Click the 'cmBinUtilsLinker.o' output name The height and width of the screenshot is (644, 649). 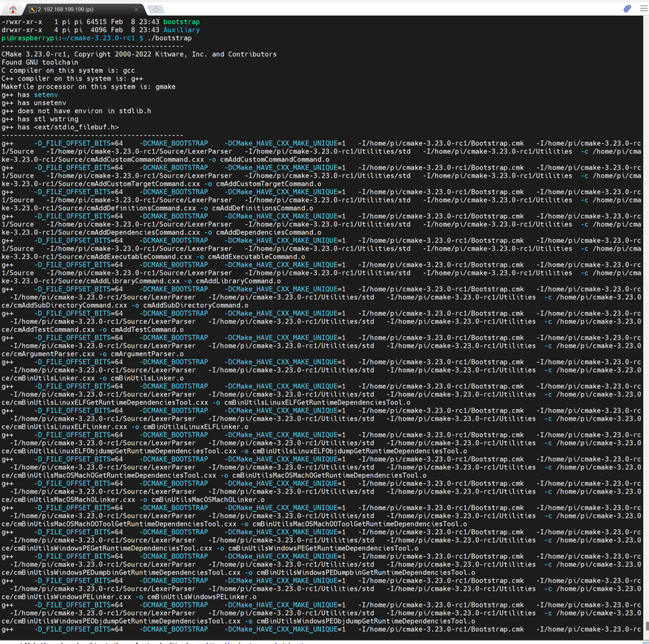pyautogui.click(x=147, y=378)
